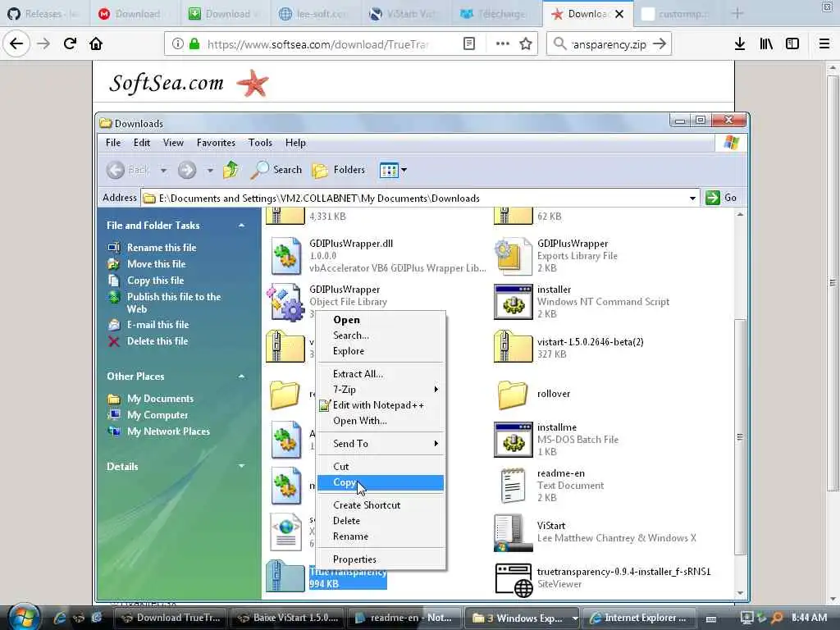The height and width of the screenshot is (630, 840).
Task: Open the View menu in Explorer
Action: point(173,143)
